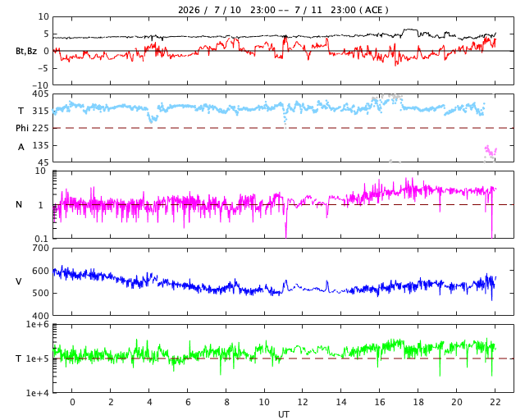
Task: Click the 45 tick on the Phi panel
Action: click(x=43, y=162)
